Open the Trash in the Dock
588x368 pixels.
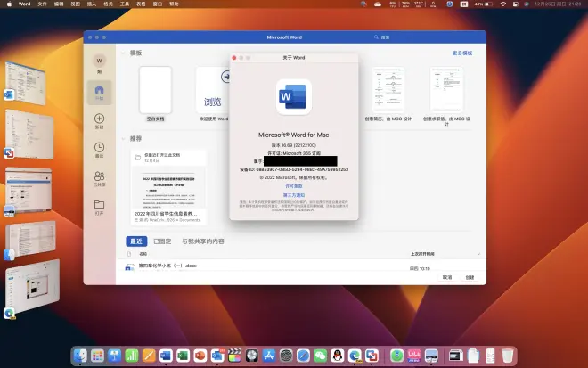[x=508, y=356]
